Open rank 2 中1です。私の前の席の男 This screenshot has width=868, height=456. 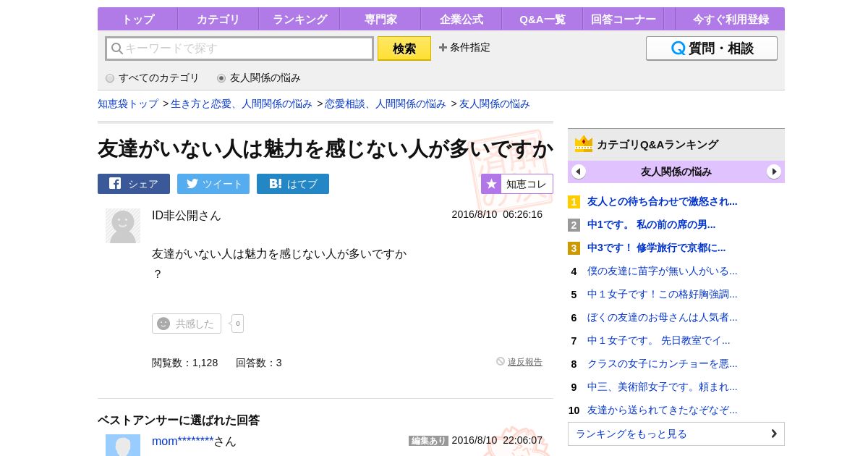click(x=652, y=225)
